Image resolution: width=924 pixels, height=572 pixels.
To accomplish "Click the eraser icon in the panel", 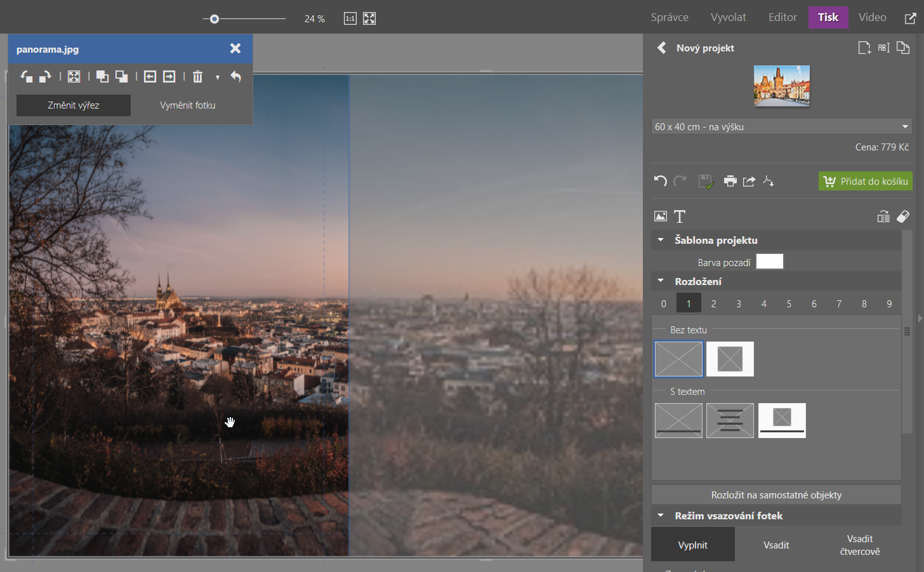I will (903, 216).
